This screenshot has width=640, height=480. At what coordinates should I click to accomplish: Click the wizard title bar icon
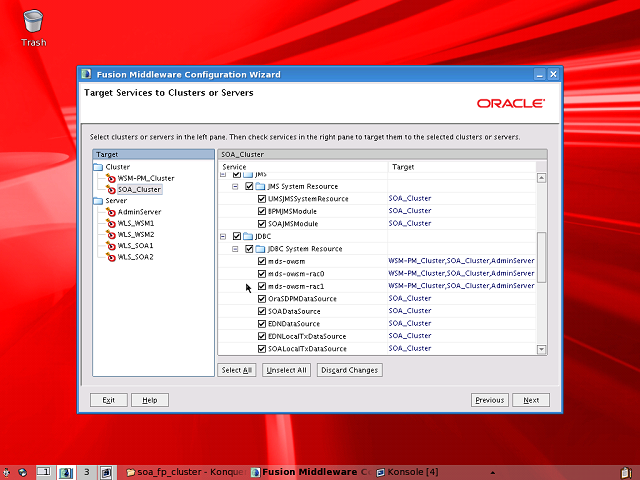[87, 74]
